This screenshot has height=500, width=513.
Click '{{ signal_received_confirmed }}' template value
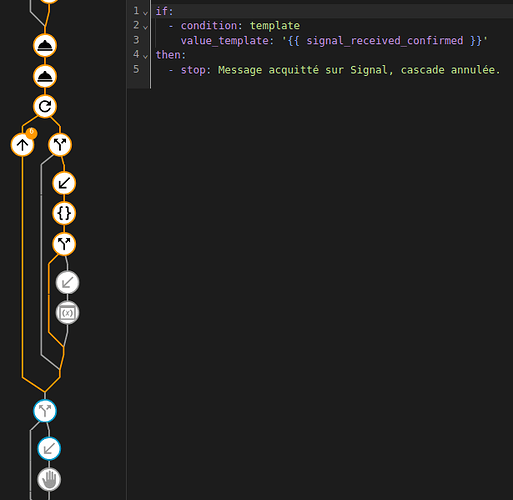point(385,41)
